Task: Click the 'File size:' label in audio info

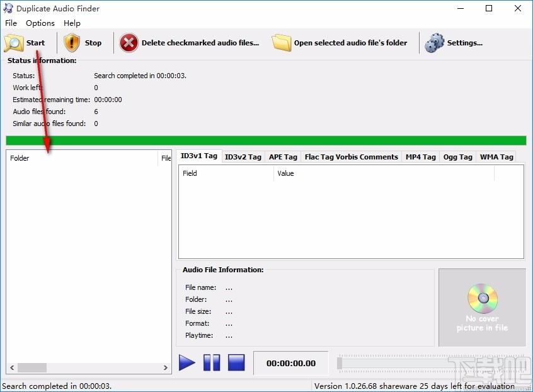Action: click(x=198, y=311)
